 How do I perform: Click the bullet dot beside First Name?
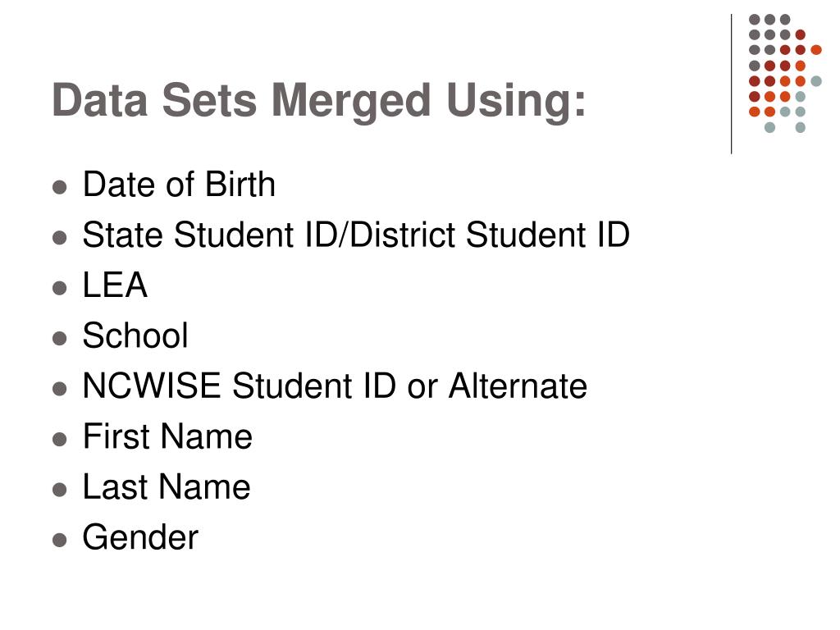[60, 440]
